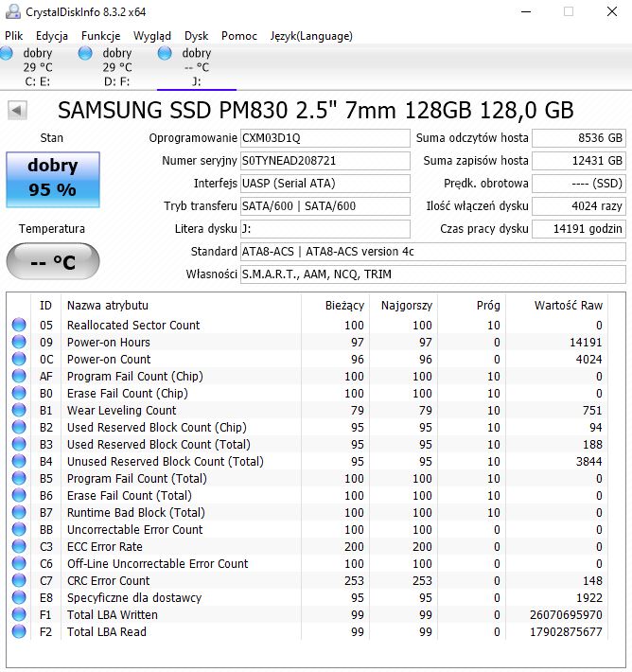Click status circle for Power-on Count row
This screenshot has height=672, width=632.
coord(19,359)
